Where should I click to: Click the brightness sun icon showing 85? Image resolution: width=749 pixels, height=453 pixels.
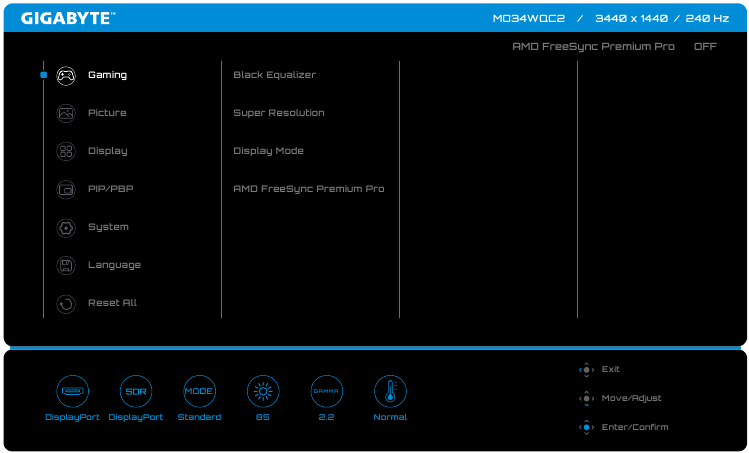coord(263,391)
